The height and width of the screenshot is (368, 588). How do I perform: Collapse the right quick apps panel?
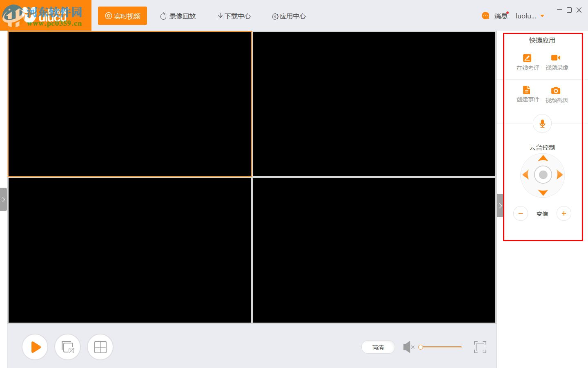500,206
